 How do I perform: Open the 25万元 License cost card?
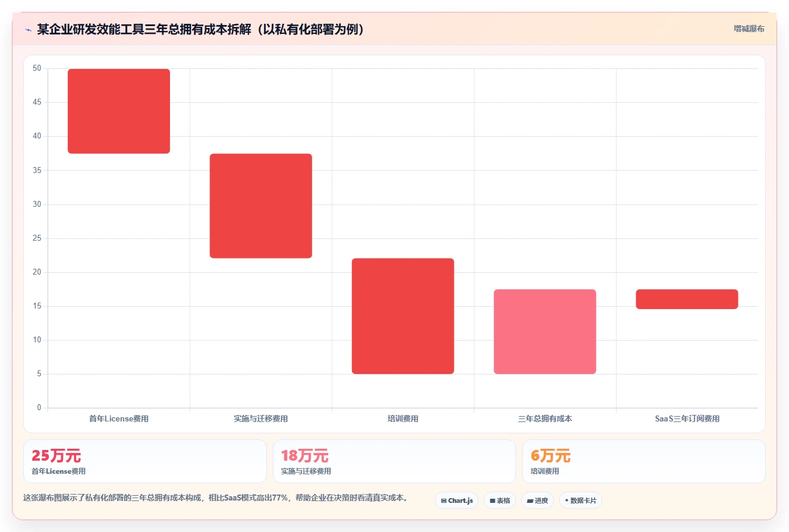point(145,461)
